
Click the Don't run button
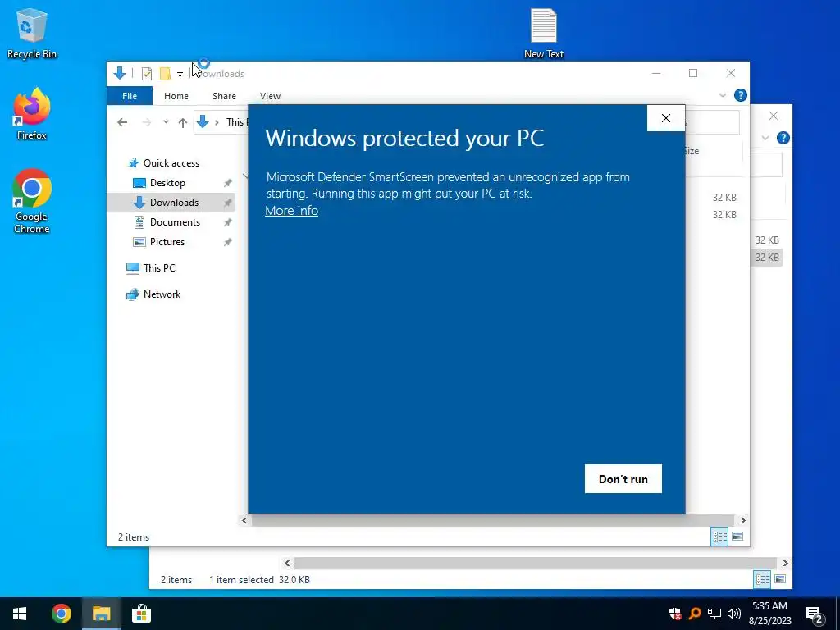point(623,479)
